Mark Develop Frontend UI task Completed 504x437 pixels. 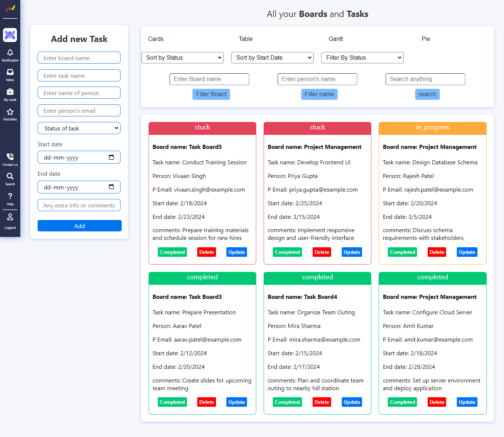click(x=287, y=252)
